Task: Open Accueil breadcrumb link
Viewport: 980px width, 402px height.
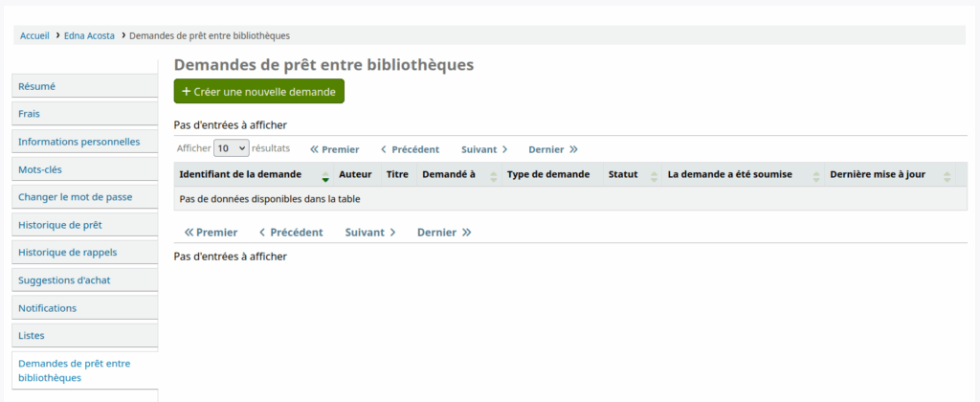Action: coord(34,35)
